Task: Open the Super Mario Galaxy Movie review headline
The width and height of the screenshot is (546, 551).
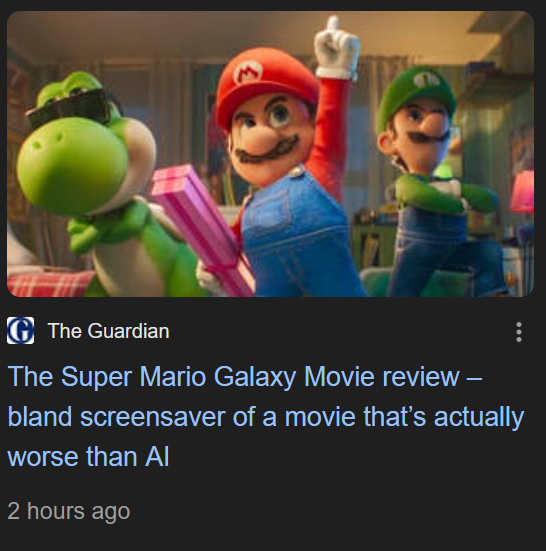Action: point(266,416)
